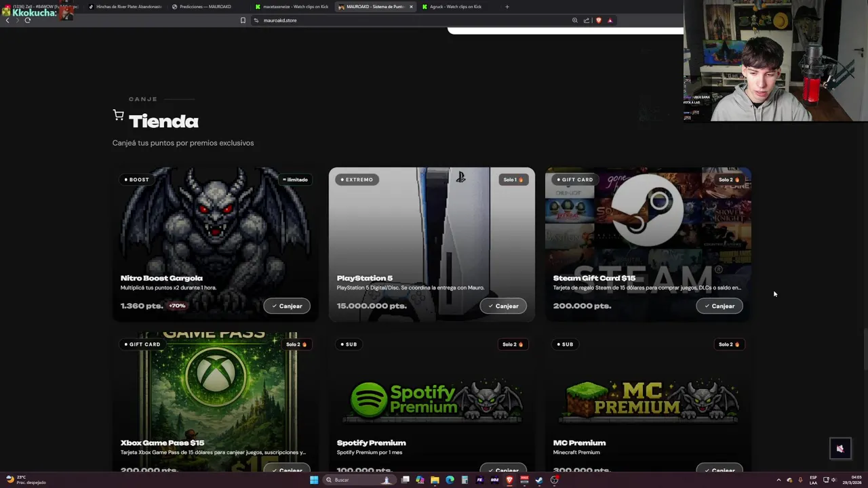Open a new browser tab
Image resolution: width=868 pixels, height=488 pixels.
point(507,7)
